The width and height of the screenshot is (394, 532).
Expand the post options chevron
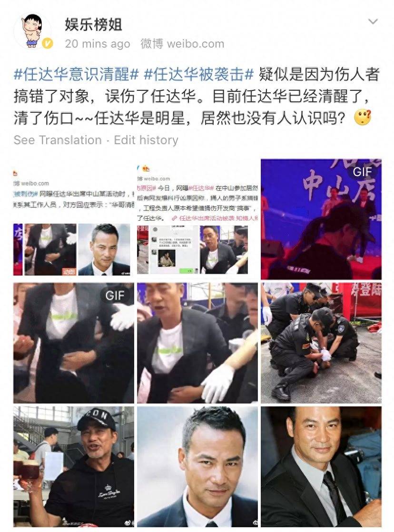(x=373, y=22)
